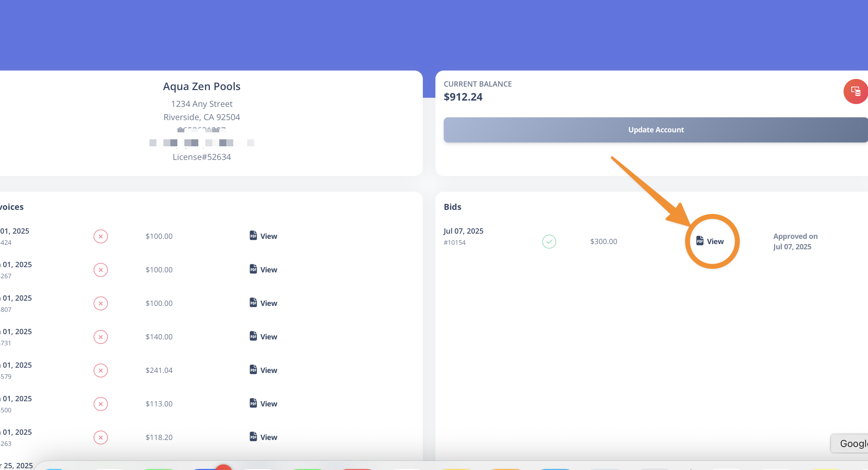Click the red unpaid X on the $140.00 invoice
This screenshot has width=868, height=470.
[101, 337]
